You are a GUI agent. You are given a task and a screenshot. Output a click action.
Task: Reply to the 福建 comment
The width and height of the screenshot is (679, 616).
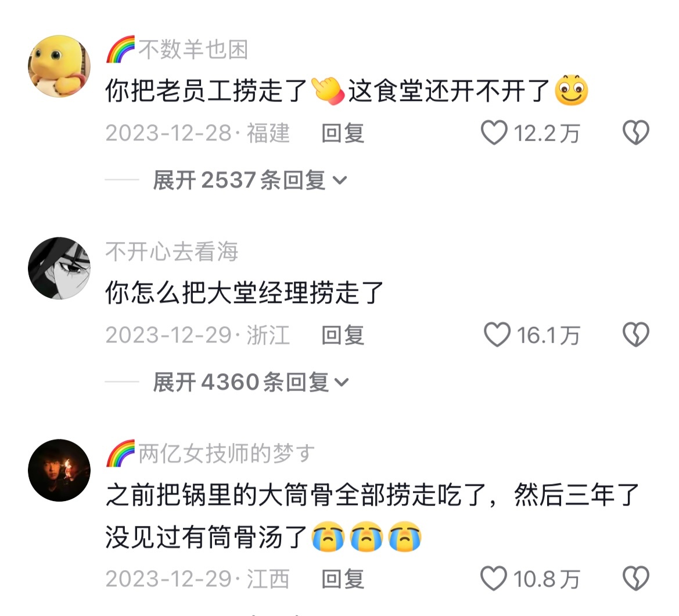(343, 133)
